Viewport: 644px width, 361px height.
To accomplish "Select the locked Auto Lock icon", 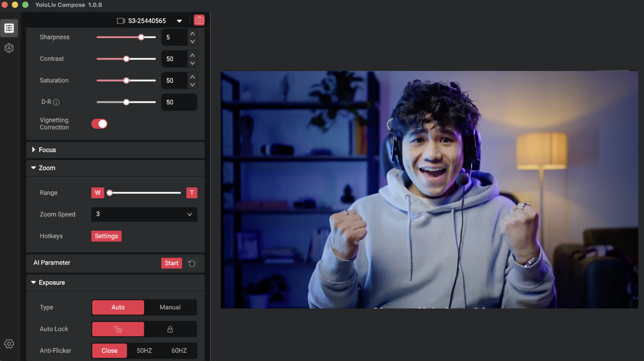I will [x=170, y=329].
